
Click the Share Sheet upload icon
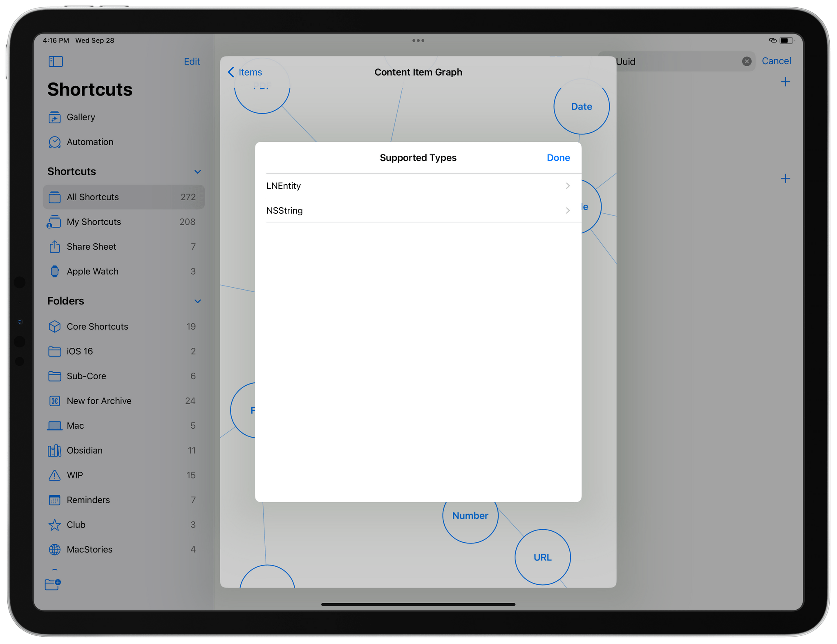tap(54, 246)
